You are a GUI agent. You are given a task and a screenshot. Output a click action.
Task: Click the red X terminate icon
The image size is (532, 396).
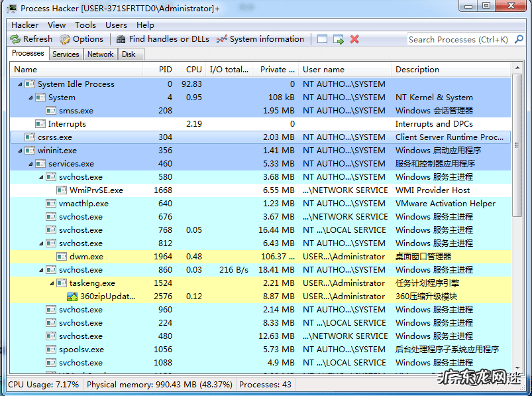(x=354, y=39)
